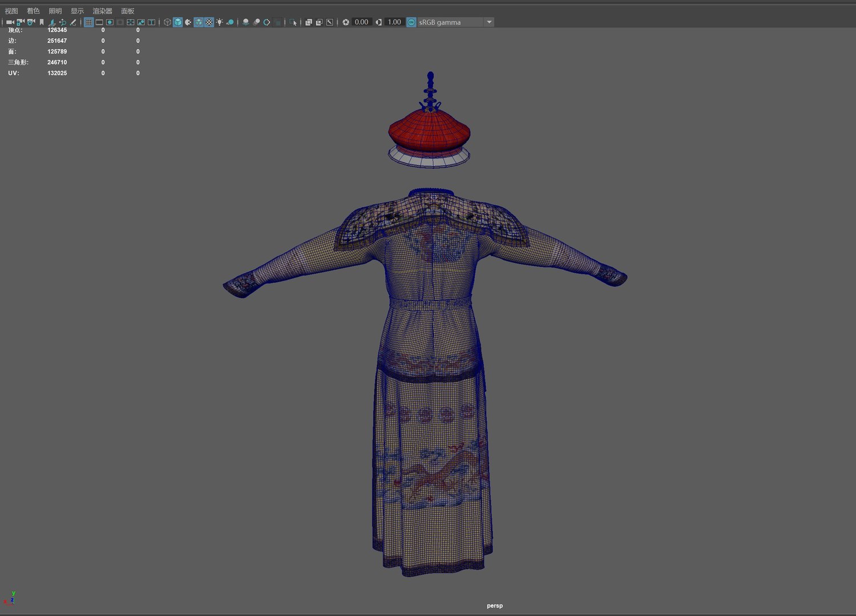Toggle the view transform ON button
The image size is (856, 616).
point(411,22)
